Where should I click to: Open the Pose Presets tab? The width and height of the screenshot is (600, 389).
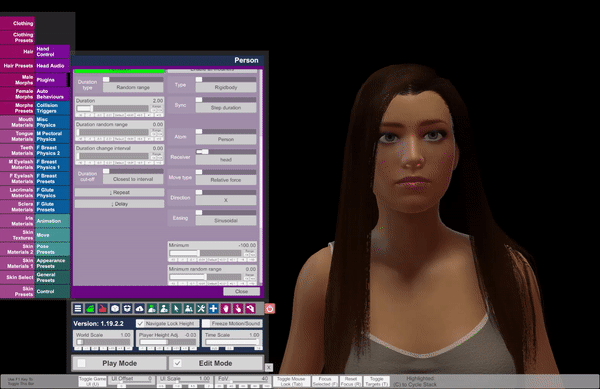(x=52, y=249)
